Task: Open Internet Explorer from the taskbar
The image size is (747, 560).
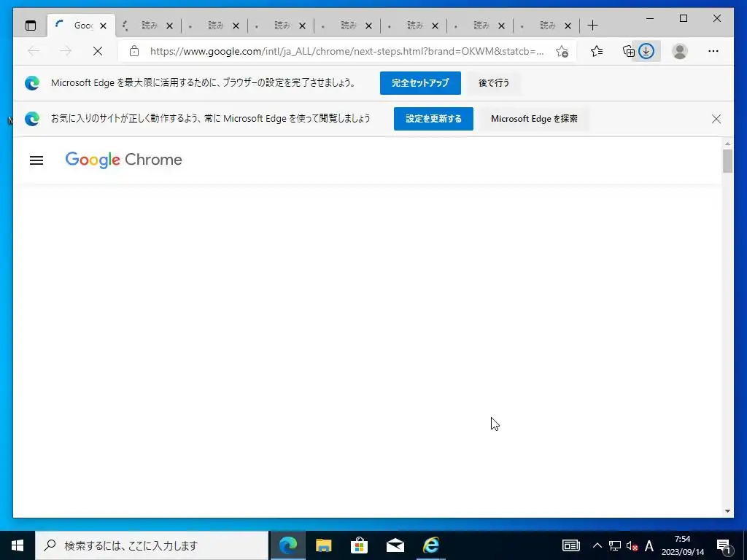Action: [x=430, y=545]
